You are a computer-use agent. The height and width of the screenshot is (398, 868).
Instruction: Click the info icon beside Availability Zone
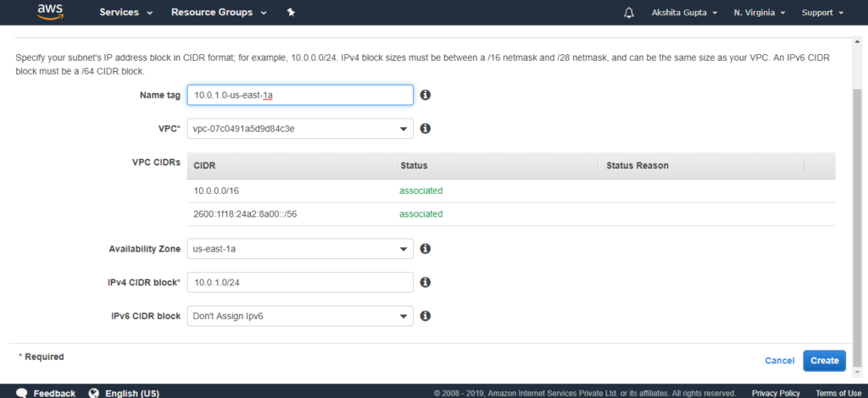pos(426,249)
